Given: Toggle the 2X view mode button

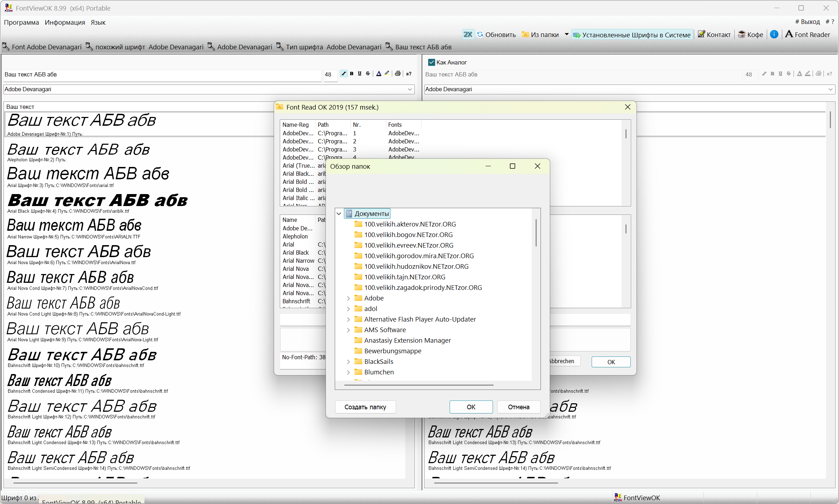Looking at the screenshot, I should [x=468, y=35].
